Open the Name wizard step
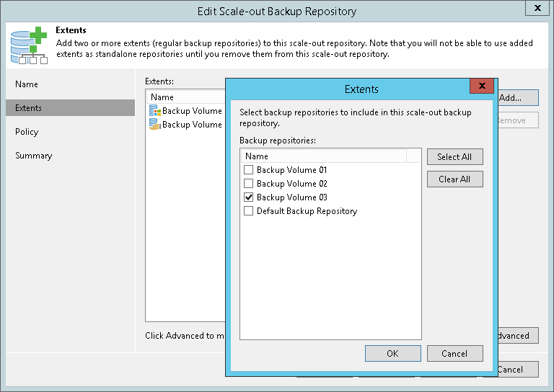 tap(27, 84)
